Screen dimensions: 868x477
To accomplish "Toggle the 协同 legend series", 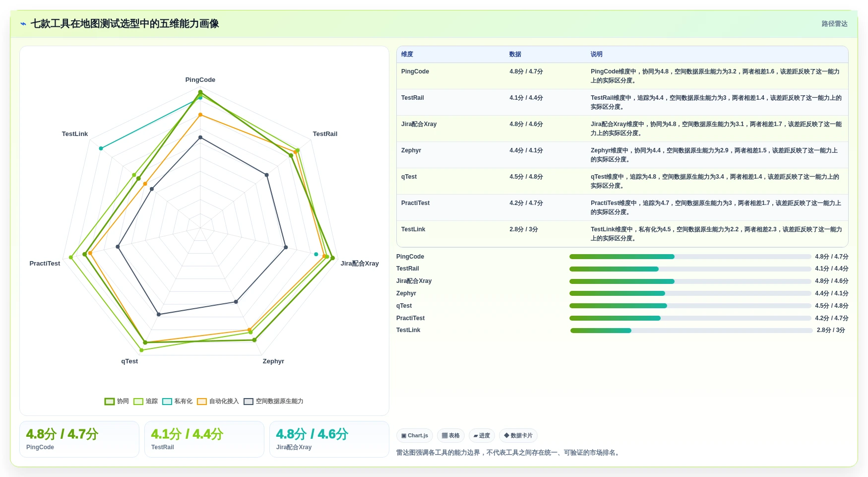I will [x=117, y=401].
